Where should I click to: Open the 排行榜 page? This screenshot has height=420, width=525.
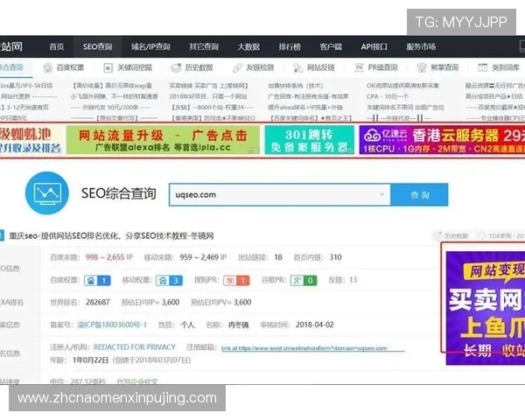[290, 46]
